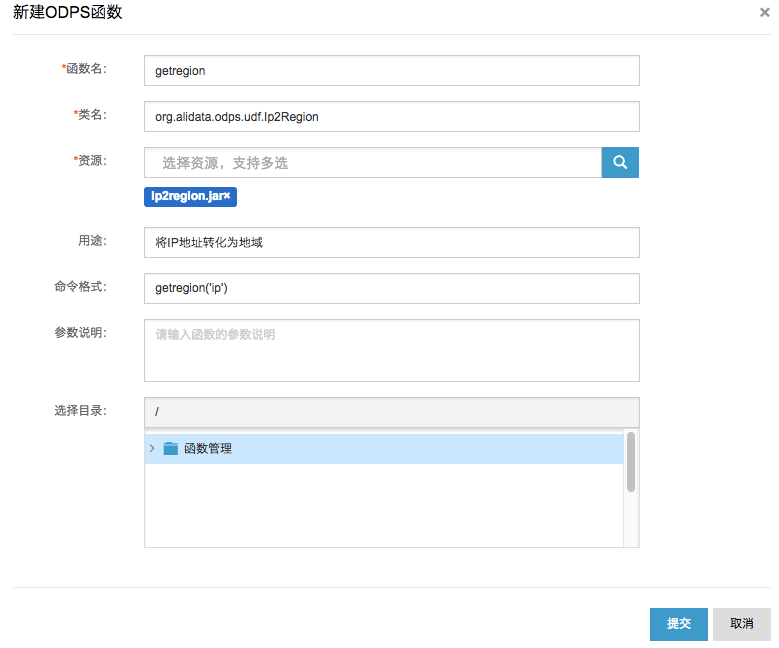Click the 参数说明 field label
The height and width of the screenshot is (648, 779).
(x=80, y=333)
